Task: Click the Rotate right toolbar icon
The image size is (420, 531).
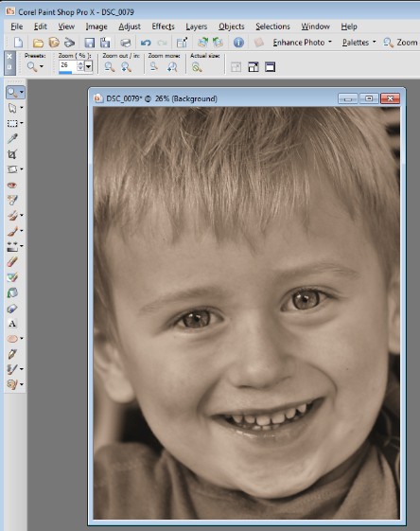Action: [x=202, y=43]
